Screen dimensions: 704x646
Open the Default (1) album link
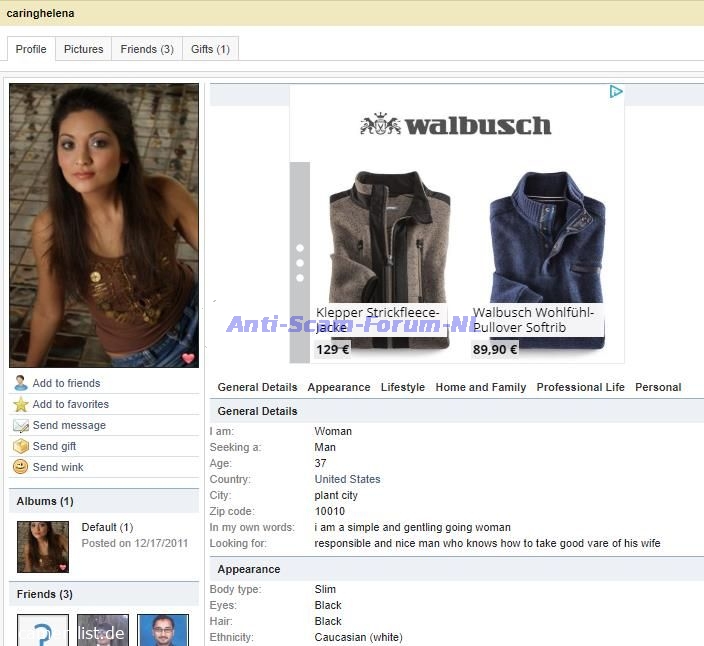point(107,527)
